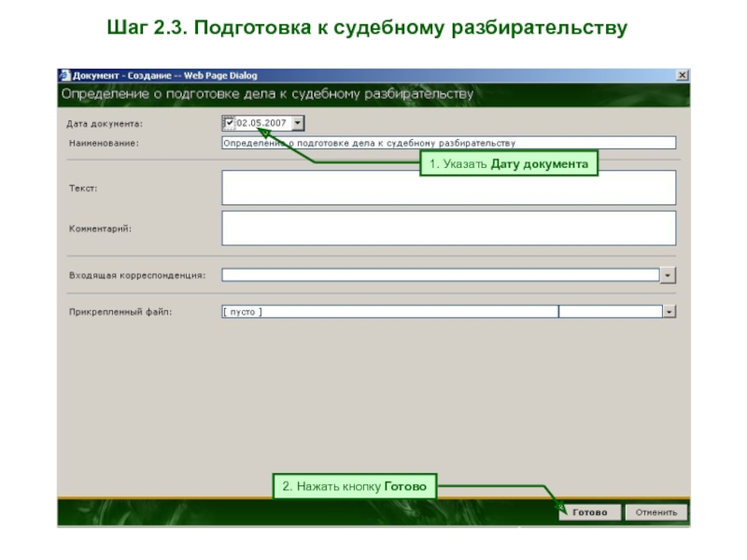The height and width of the screenshot is (560, 747).
Task: Focus the Текст text area
Action: (448, 188)
